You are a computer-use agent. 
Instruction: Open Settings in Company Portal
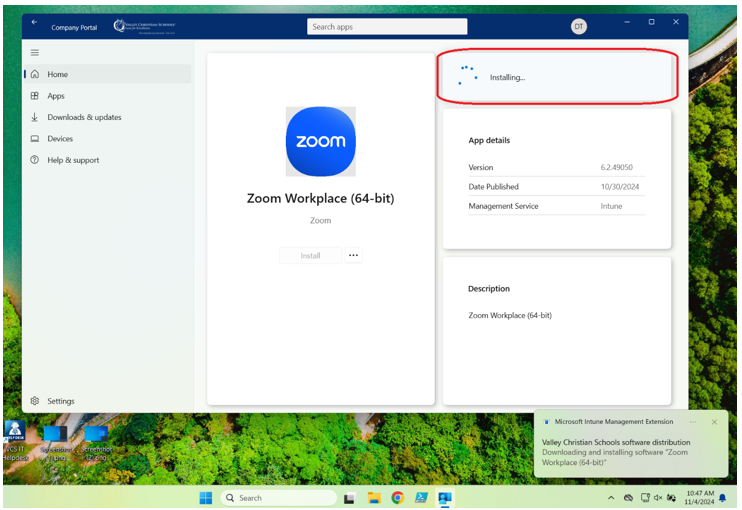click(x=108, y=401)
